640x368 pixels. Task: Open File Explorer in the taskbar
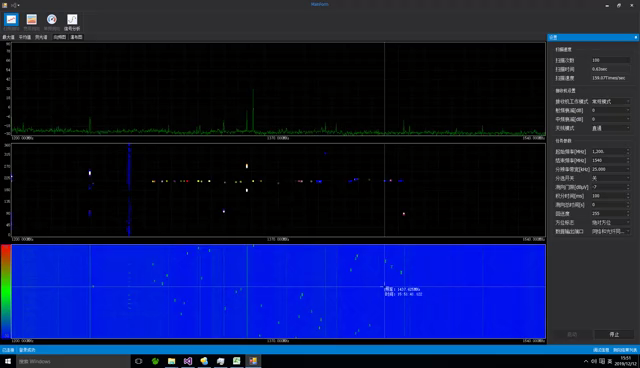pos(171,361)
